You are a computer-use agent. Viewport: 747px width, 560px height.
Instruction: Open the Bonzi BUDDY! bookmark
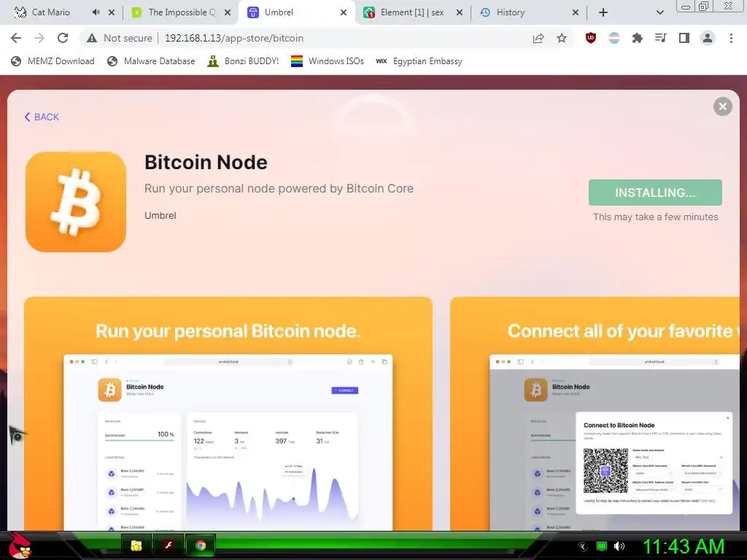click(244, 61)
